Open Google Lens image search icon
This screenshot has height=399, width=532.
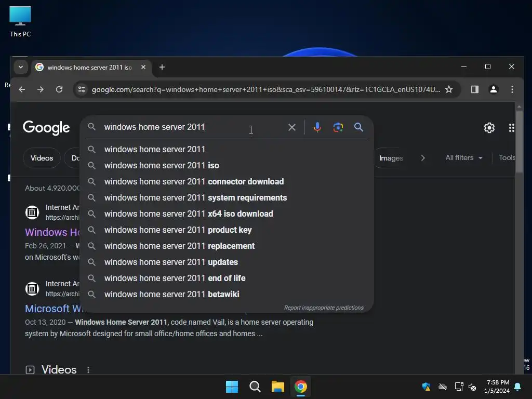click(338, 127)
